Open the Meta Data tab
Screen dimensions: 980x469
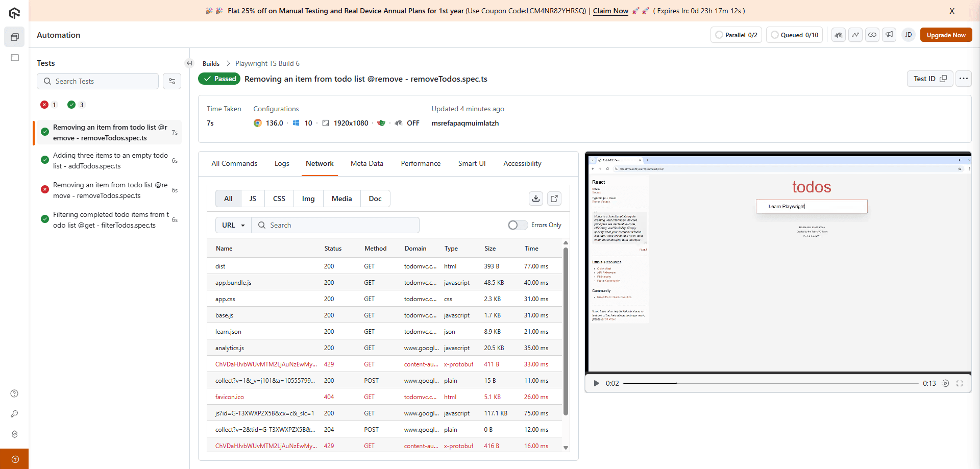(x=367, y=163)
